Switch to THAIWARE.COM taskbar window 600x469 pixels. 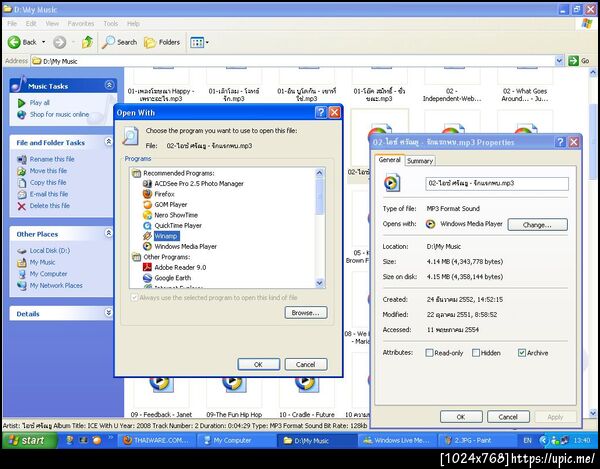(157, 441)
